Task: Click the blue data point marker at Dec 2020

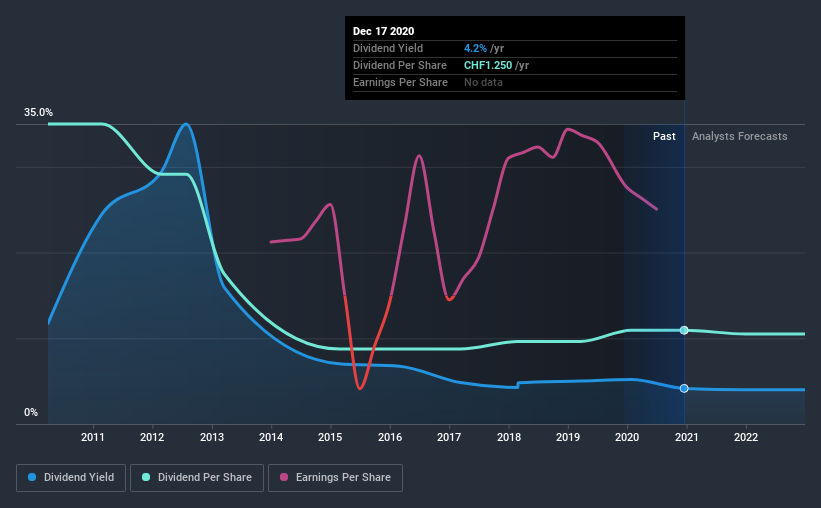Action: (684, 388)
